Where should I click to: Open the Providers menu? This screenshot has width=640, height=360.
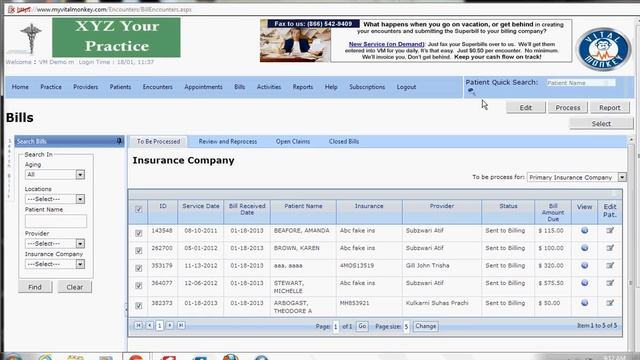(x=85, y=87)
